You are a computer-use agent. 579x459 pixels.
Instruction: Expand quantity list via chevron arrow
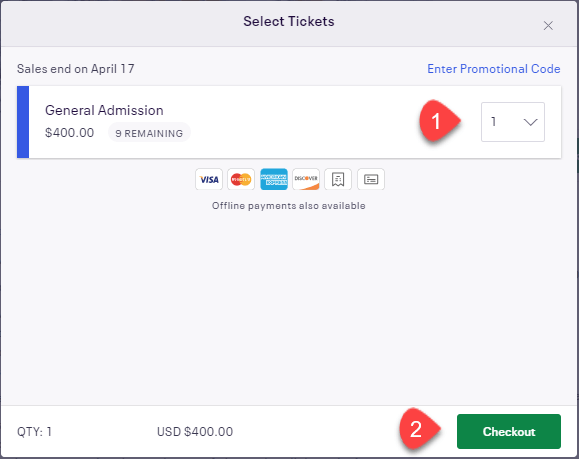(x=531, y=122)
